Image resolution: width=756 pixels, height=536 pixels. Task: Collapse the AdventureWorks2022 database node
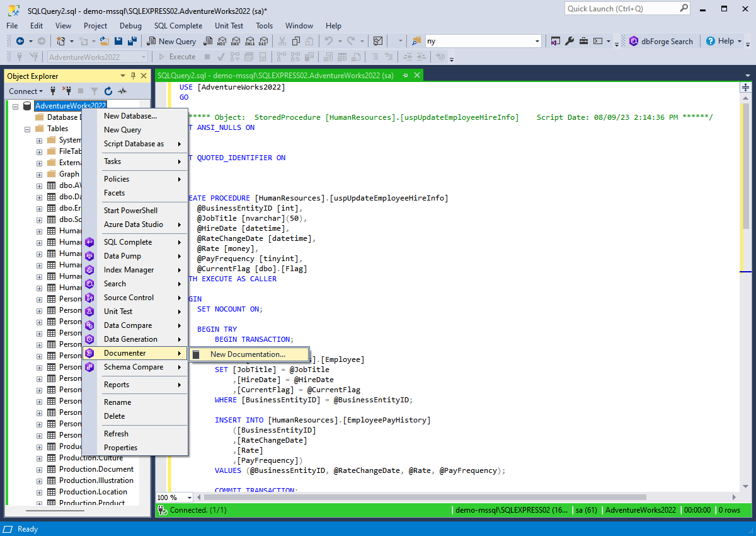tap(16, 106)
